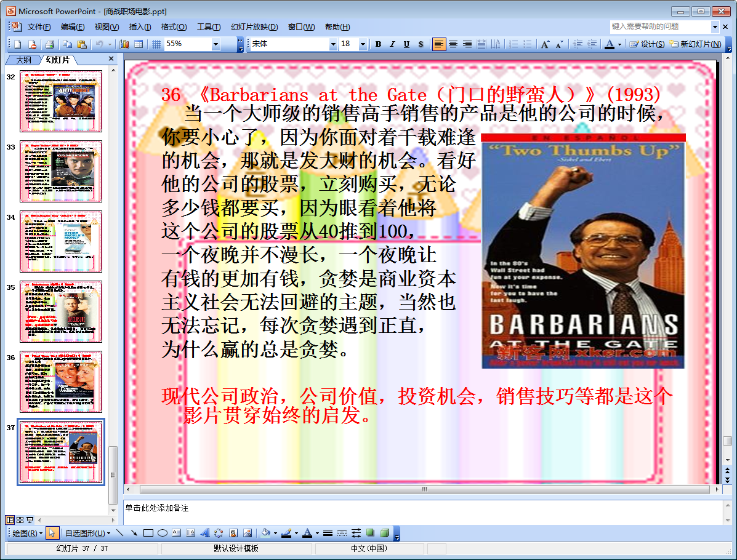Open the 格式(O) menu
This screenshot has height=560, width=737.
[174, 27]
